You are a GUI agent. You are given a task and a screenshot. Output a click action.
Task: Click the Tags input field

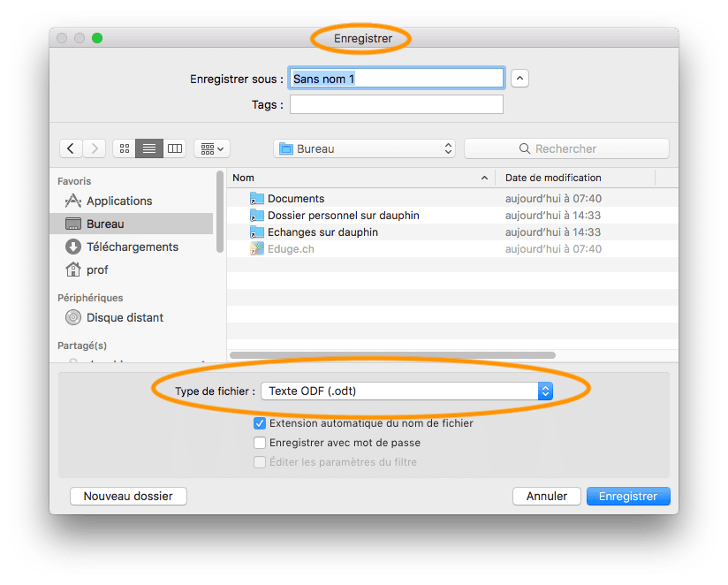pos(396,104)
